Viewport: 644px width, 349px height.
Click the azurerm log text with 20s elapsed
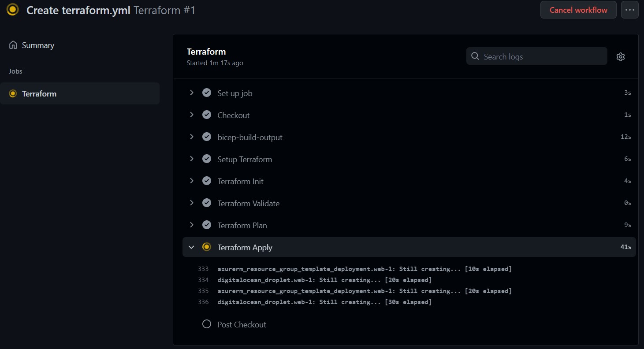(365, 291)
